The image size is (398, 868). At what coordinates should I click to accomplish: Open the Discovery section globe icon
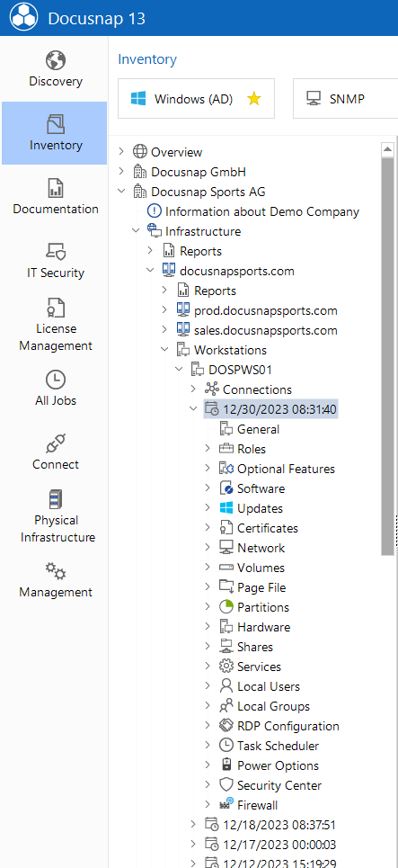[x=56, y=60]
